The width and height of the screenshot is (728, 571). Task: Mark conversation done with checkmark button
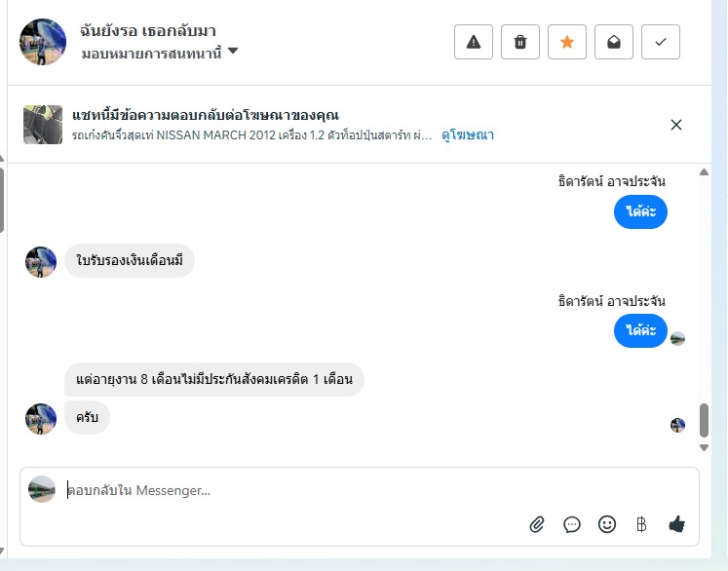[x=661, y=42]
